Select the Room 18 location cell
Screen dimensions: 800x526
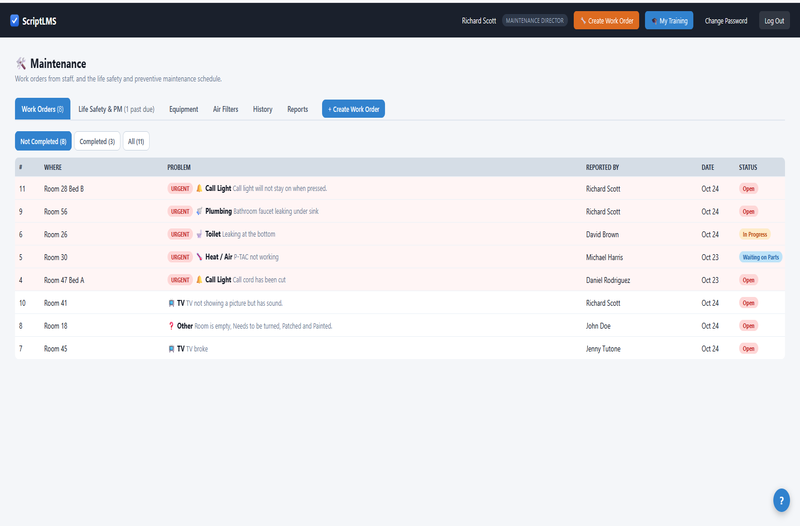click(56, 326)
